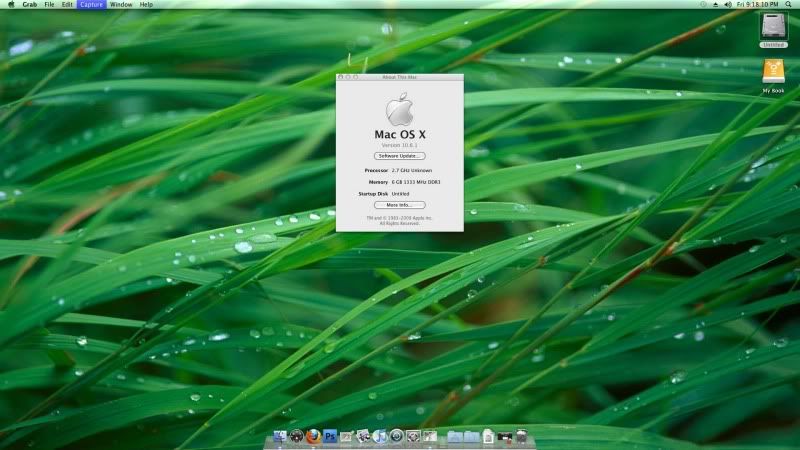This screenshot has height=450, width=800.
Task: Click the memory value '6 GB 1333 MHz DDR3'
Action: click(x=416, y=182)
